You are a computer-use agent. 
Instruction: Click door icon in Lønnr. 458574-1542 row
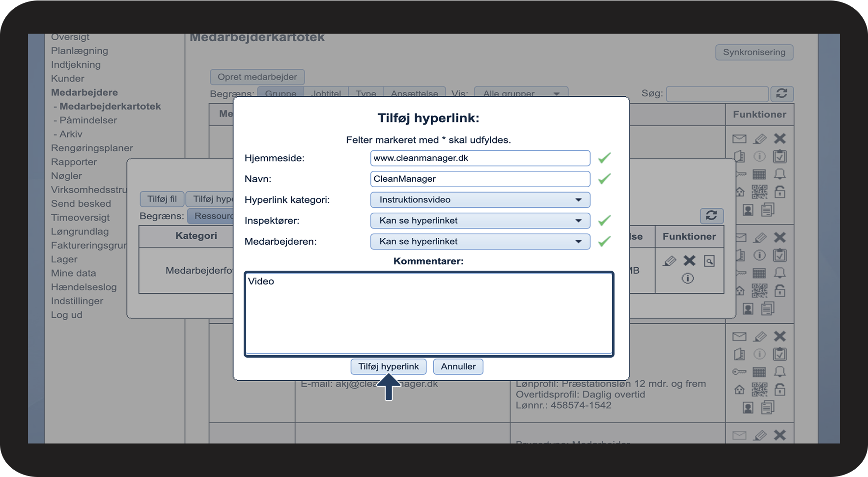click(739, 354)
